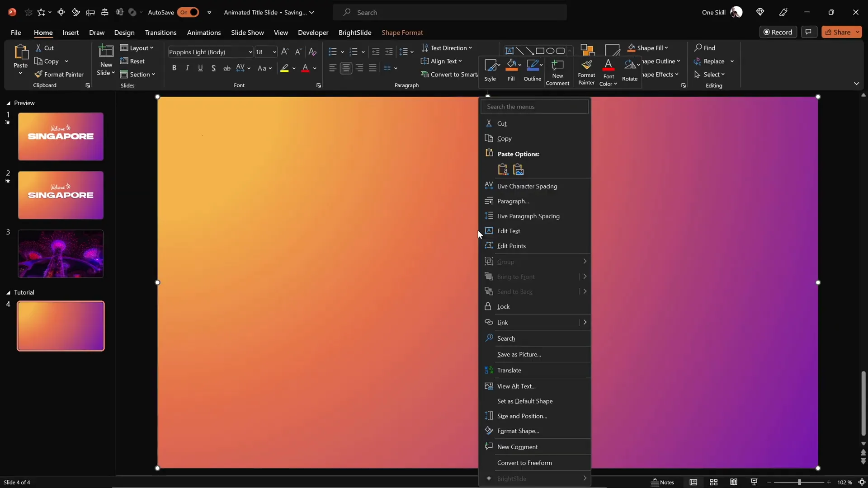Expand the Bring to Front submenu

[x=584, y=277]
